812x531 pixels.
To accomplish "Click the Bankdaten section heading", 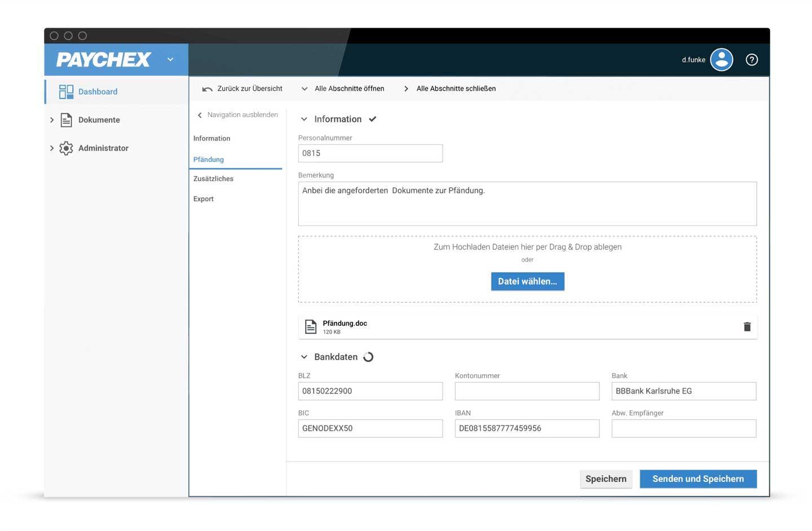I will (336, 357).
